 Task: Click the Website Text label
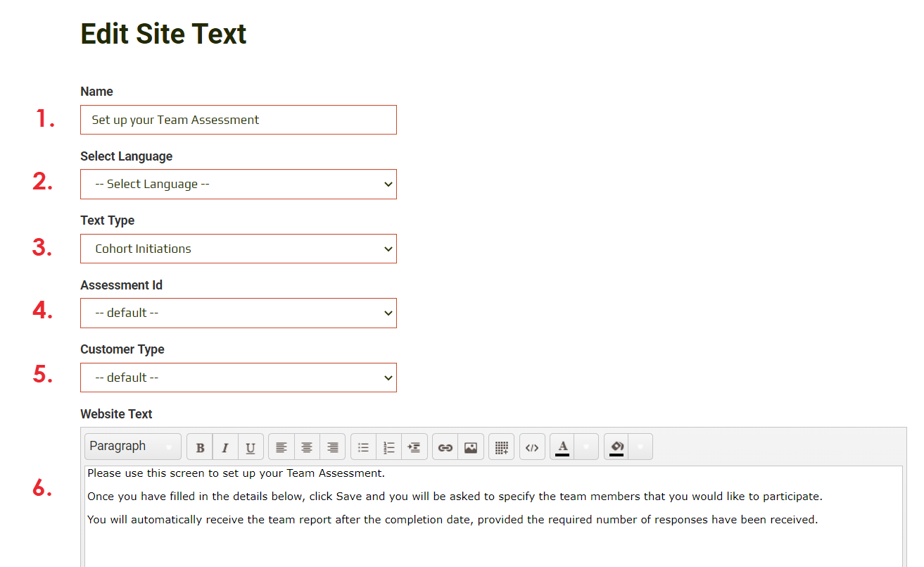coord(116,414)
